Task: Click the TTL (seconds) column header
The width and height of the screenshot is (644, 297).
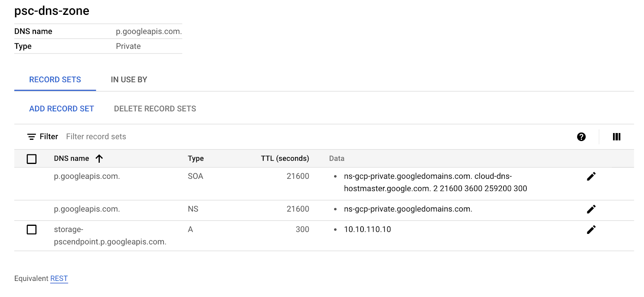Action: click(285, 158)
